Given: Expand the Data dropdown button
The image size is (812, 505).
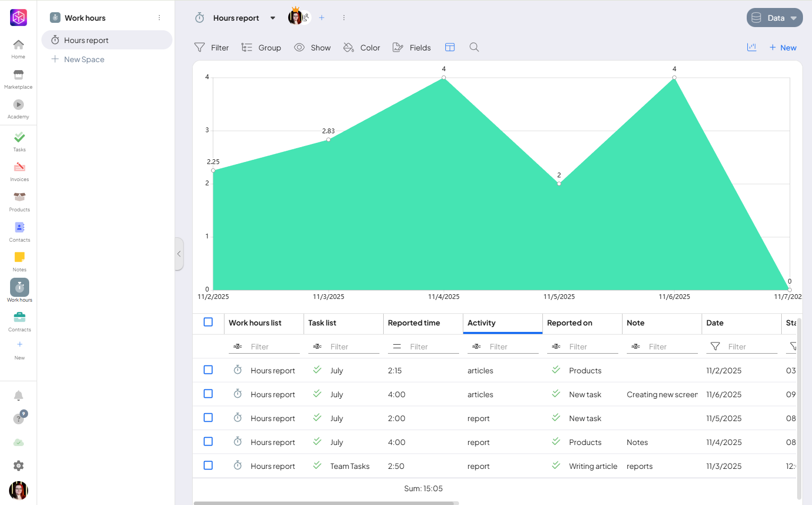Looking at the screenshot, I should click(x=774, y=18).
